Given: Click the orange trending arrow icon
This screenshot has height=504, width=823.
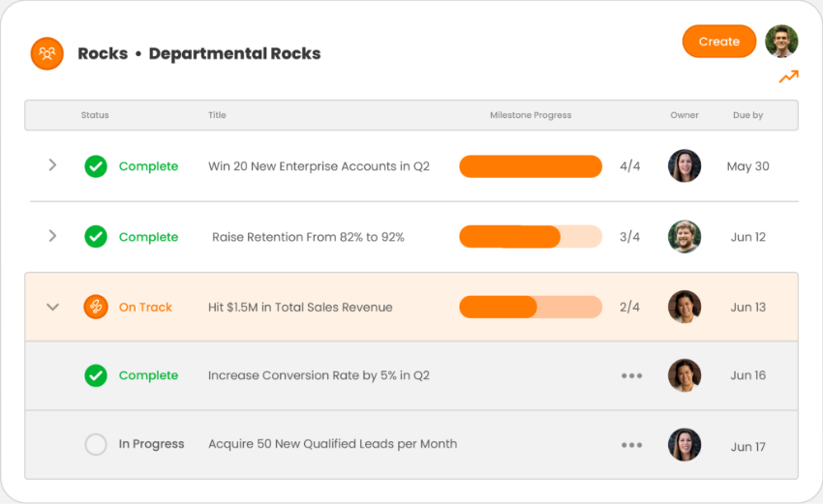Looking at the screenshot, I should coord(788,77).
